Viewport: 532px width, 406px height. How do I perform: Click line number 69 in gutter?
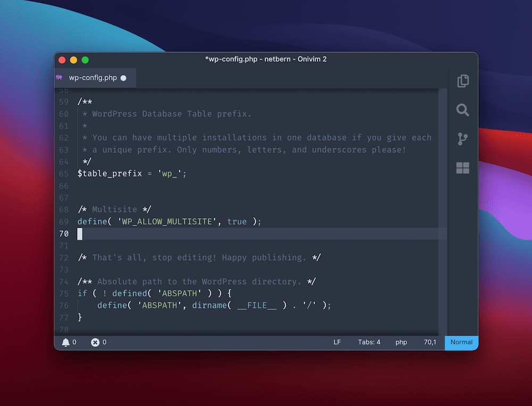click(x=64, y=222)
